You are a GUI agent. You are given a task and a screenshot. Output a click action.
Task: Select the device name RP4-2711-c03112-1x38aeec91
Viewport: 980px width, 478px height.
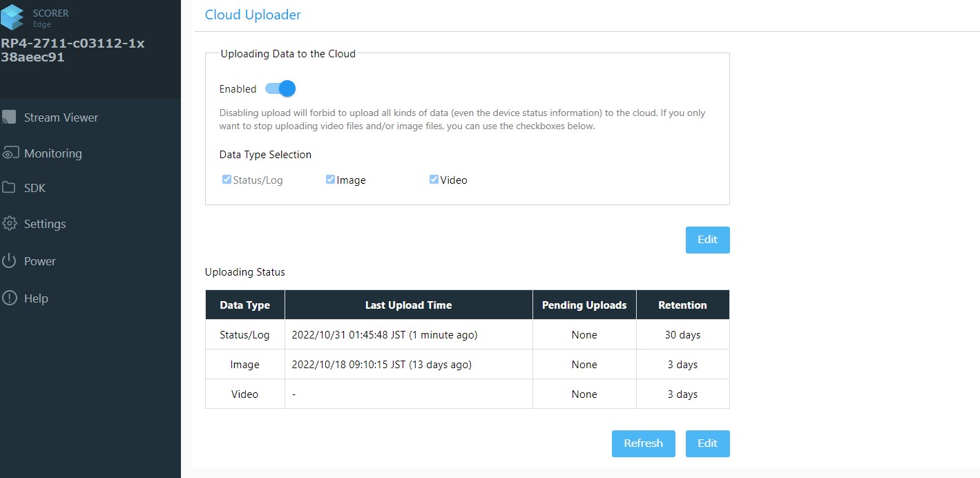tap(73, 50)
